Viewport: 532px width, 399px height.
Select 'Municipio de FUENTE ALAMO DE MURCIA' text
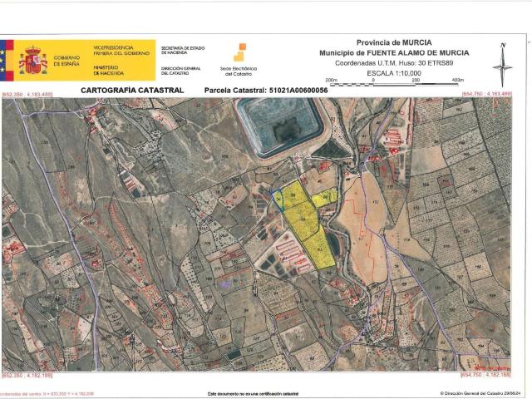click(x=394, y=53)
